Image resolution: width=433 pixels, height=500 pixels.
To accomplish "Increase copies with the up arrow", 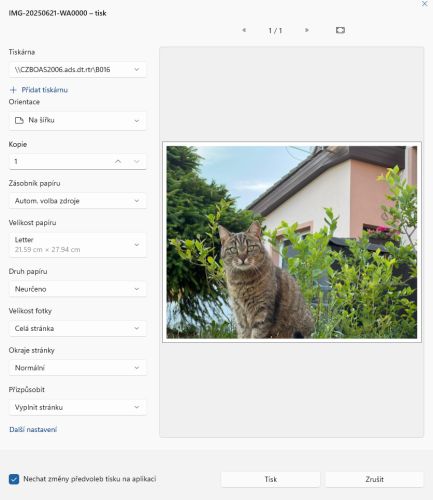I will [x=118, y=162].
